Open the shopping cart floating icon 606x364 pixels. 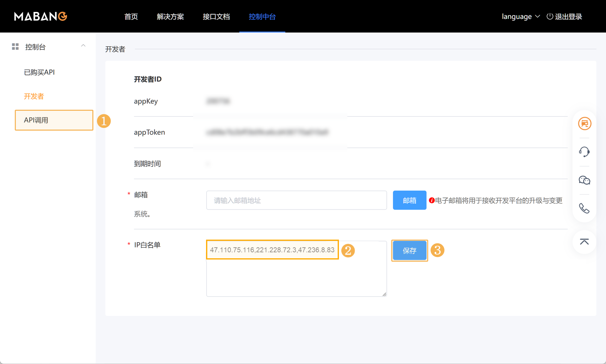point(585,123)
